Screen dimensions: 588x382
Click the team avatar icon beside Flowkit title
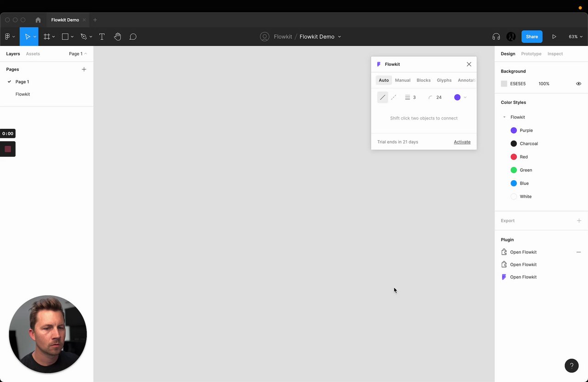pyautogui.click(x=265, y=37)
